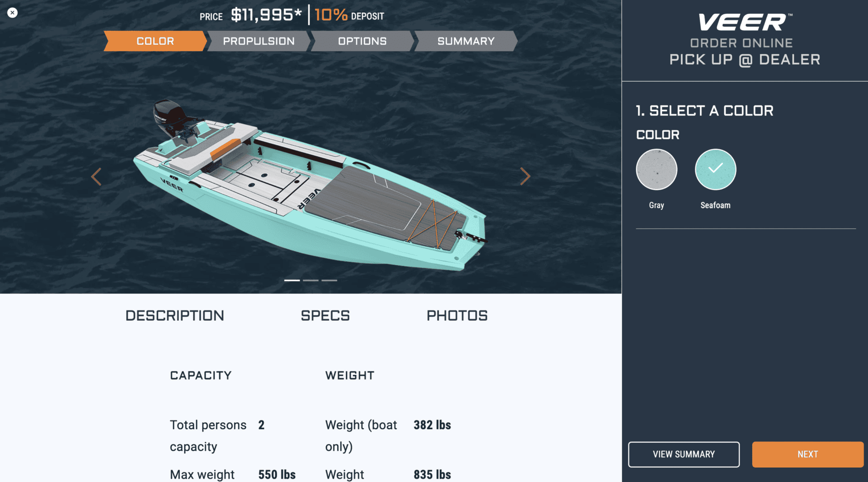Show previous boat image with left arrow

pyautogui.click(x=96, y=177)
